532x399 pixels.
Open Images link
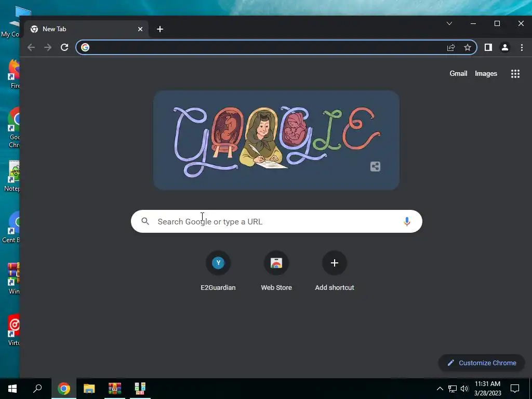pos(486,74)
